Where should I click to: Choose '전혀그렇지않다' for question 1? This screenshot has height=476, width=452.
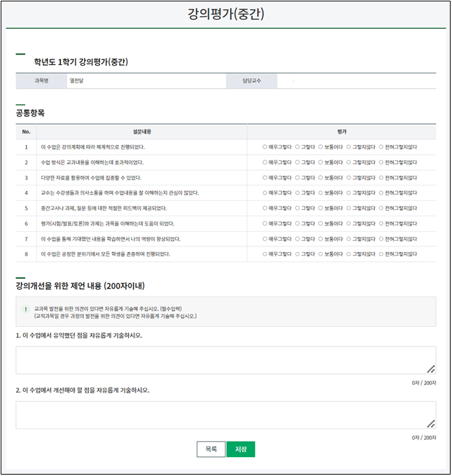click(381, 147)
